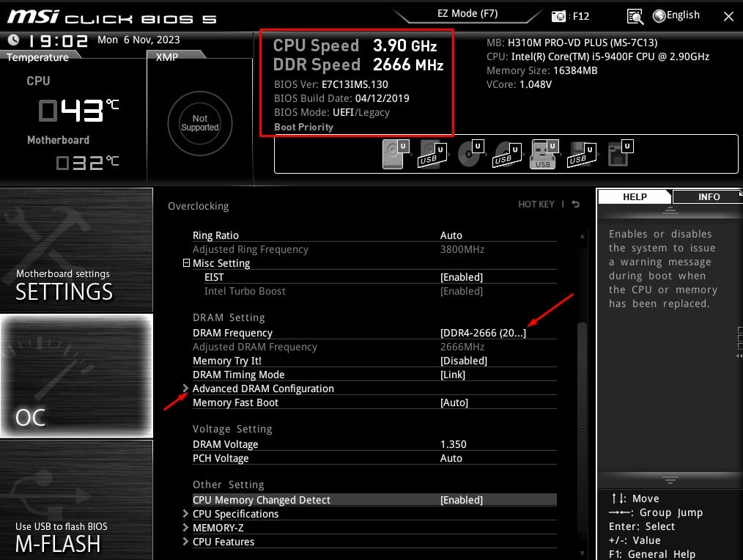This screenshot has width=743, height=560.
Task: Click the CPU temperature 043 reading
Action: pyautogui.click(x=78, y=110)
